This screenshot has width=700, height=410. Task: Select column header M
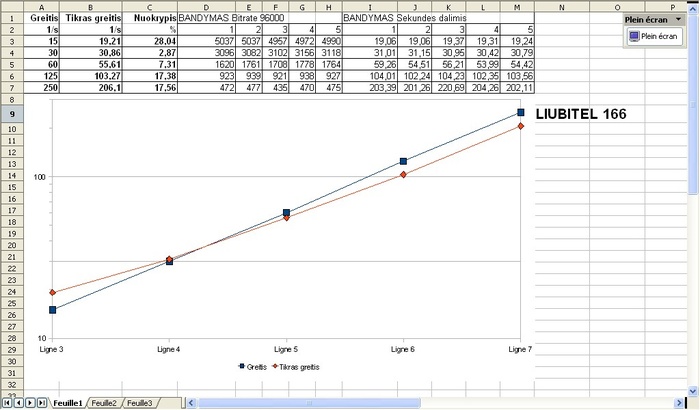click(x=517, y=6)
